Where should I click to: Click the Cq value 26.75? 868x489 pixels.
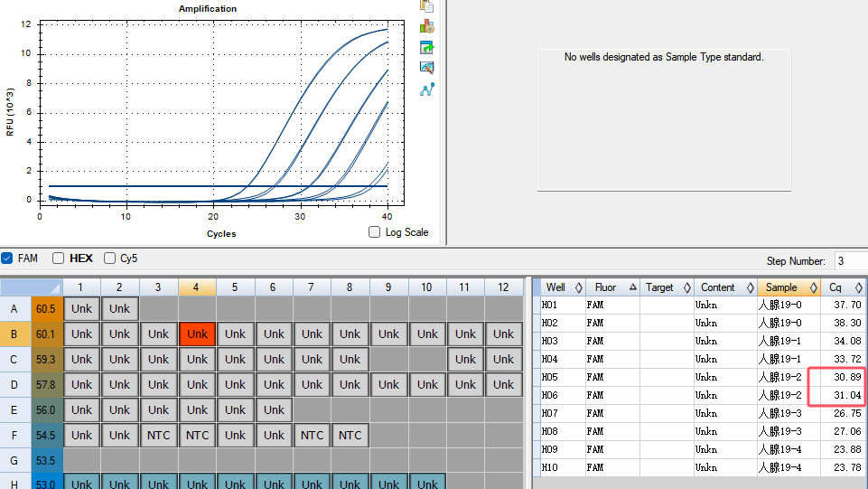click(x=847, y=414)
